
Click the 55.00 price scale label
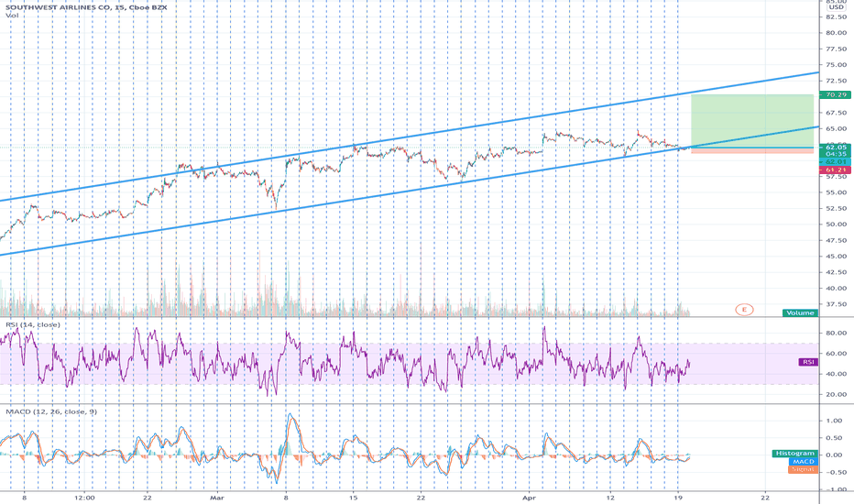[x=836, y=192]
